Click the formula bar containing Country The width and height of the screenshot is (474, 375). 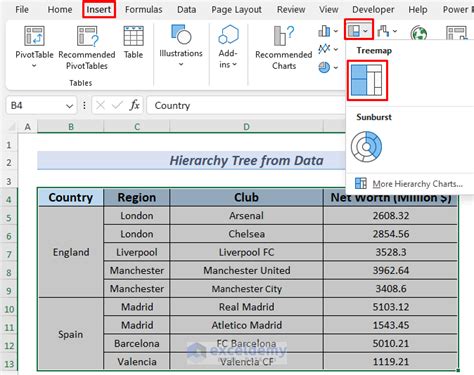click(246, 105)
